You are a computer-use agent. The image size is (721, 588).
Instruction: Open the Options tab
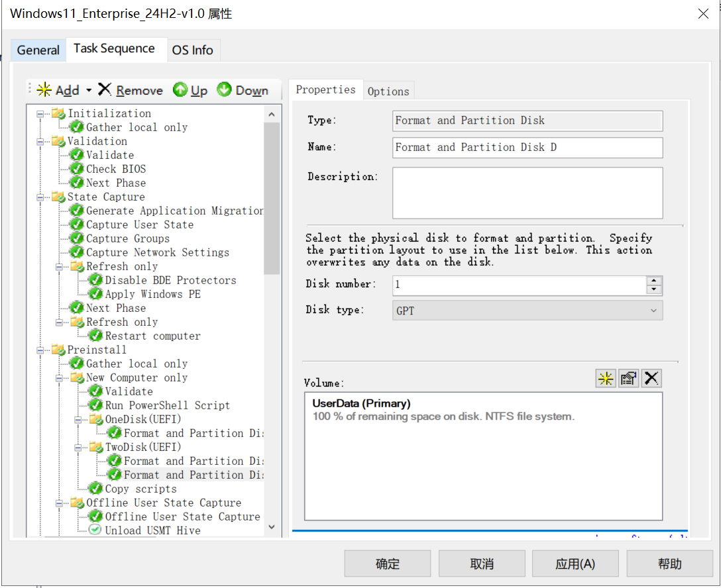(388, 91)
